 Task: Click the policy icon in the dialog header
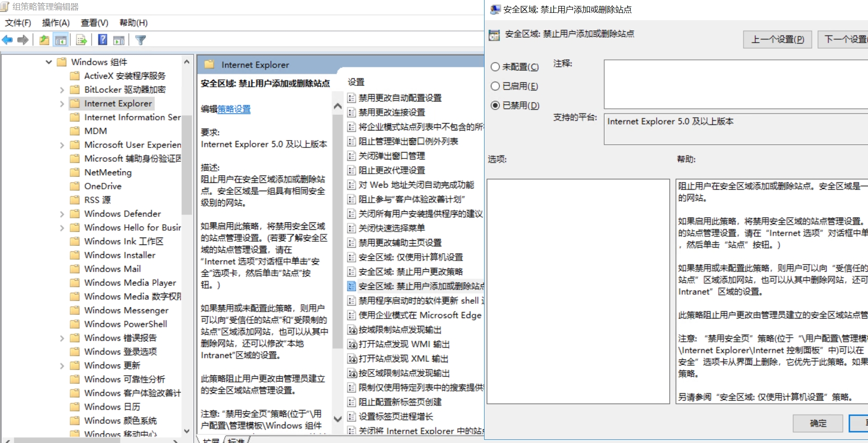494,35
